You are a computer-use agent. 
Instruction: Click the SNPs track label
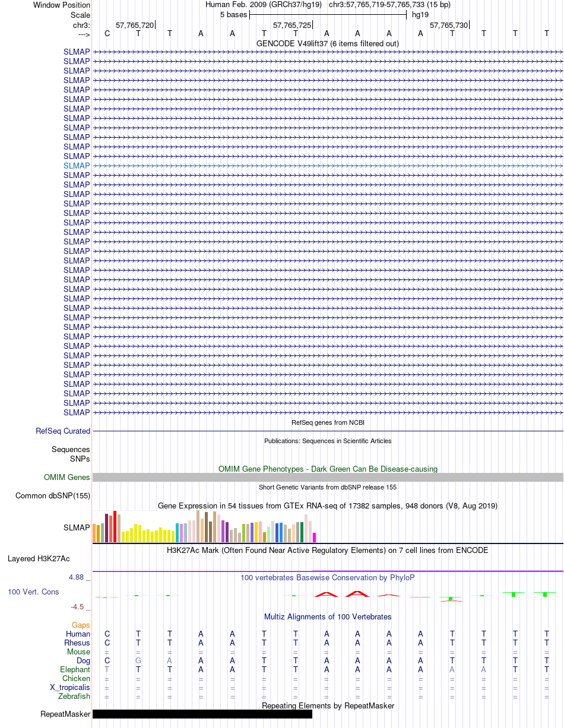(x=80, y=459)
